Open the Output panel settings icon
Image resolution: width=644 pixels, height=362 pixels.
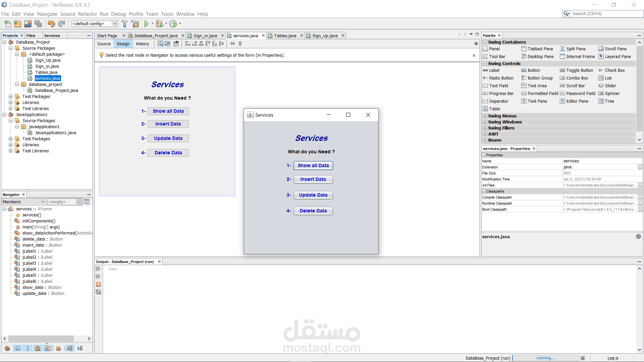98,292
